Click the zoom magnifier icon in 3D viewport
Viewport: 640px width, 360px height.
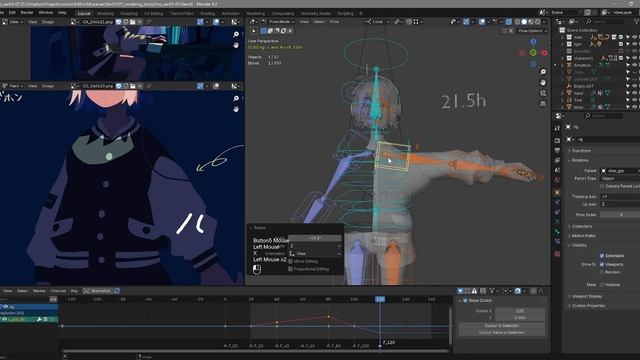543,72
